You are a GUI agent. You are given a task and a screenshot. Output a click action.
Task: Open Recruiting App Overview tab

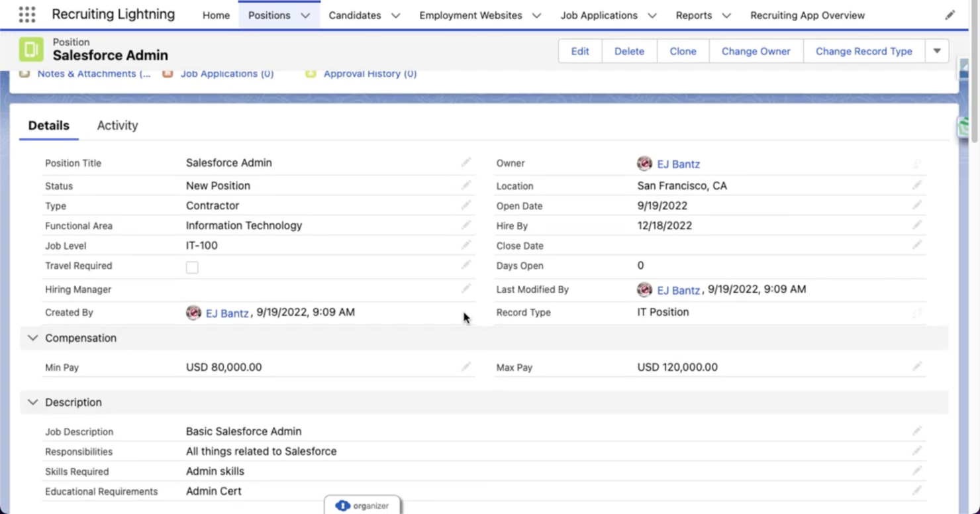coord(807,15)
